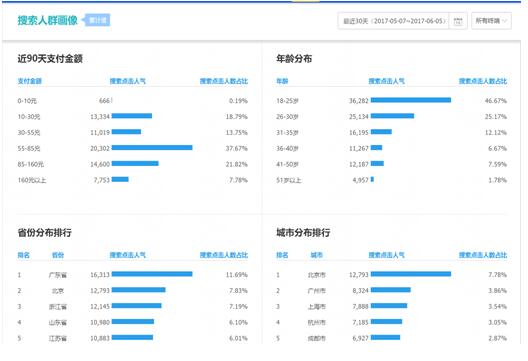Viewport: 528px width, 361px height.
Task: Sort payment table by 搜索点击人数占比 header
Action: coord(224,81)
